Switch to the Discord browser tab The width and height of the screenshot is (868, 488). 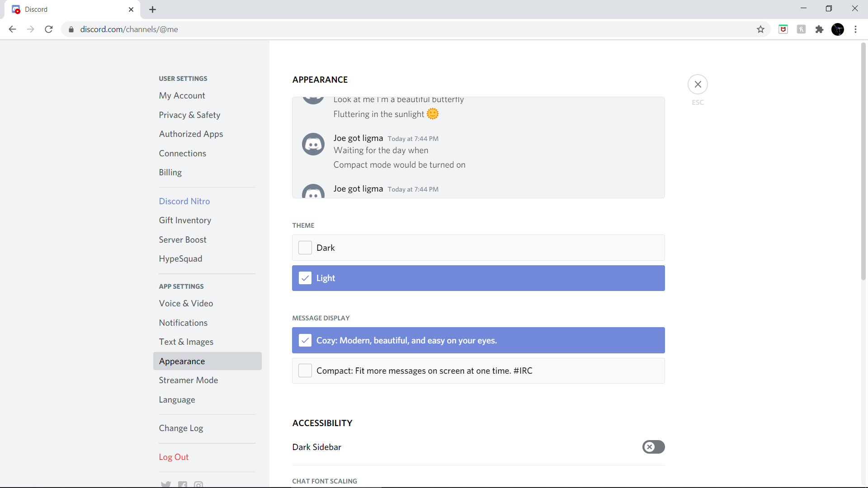pos(68,9)
